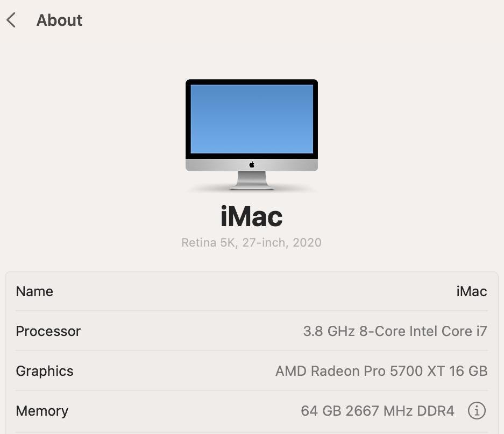The image size is (504, 434).
Task: Select the 3.8 GHz 8-Core Intel Core i7 value
Action: click(x=395, y=331)
